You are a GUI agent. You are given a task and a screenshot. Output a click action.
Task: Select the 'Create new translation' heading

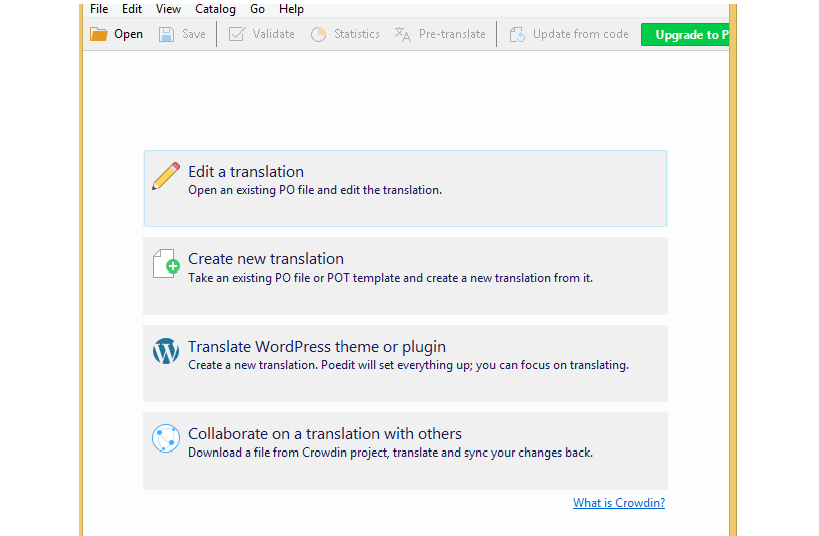266,259
